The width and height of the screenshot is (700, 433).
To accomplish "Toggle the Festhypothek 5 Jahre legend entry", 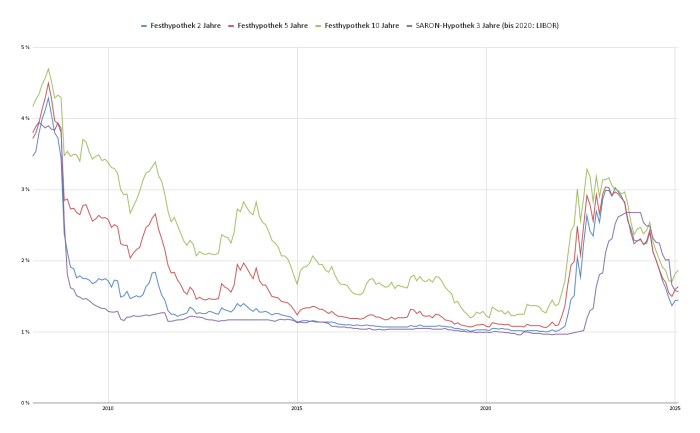I will (x=268, y=26).
